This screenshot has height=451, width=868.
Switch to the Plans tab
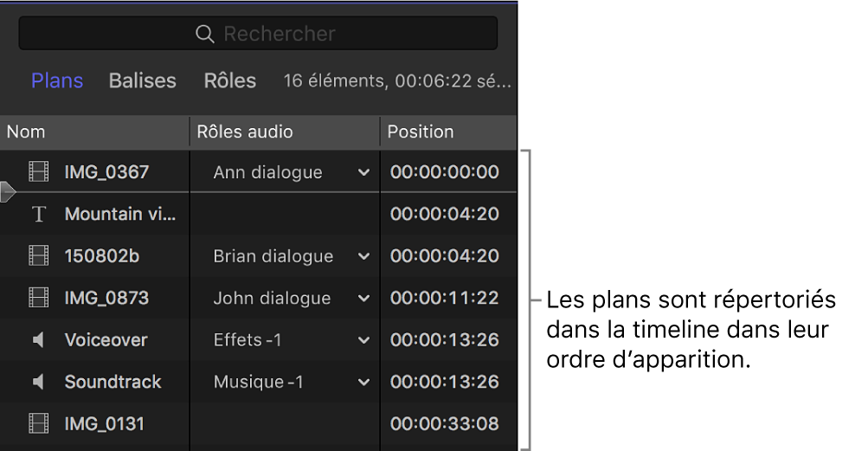57,81
